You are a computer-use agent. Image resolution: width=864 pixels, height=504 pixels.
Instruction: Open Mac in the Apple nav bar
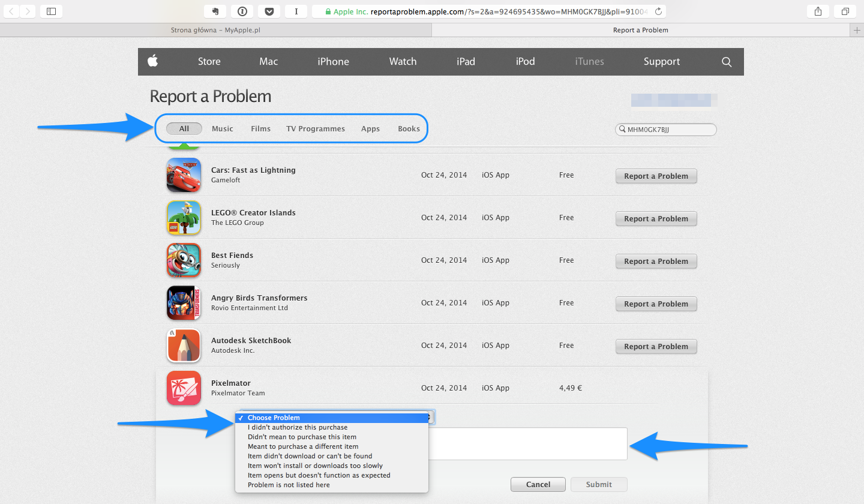269,61
